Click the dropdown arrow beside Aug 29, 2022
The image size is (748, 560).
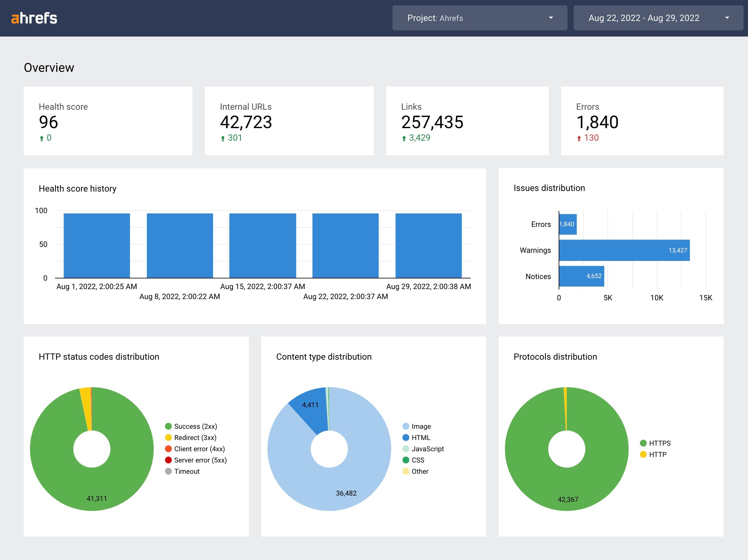(x=727, y=18)
